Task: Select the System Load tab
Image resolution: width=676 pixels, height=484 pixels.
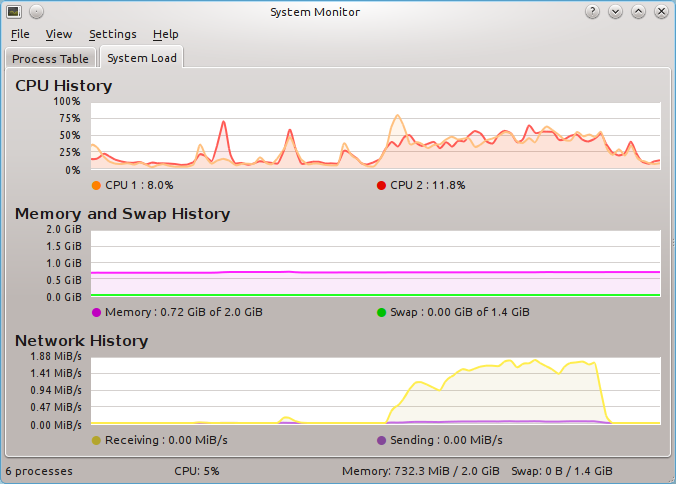Action: click(142, 58)
